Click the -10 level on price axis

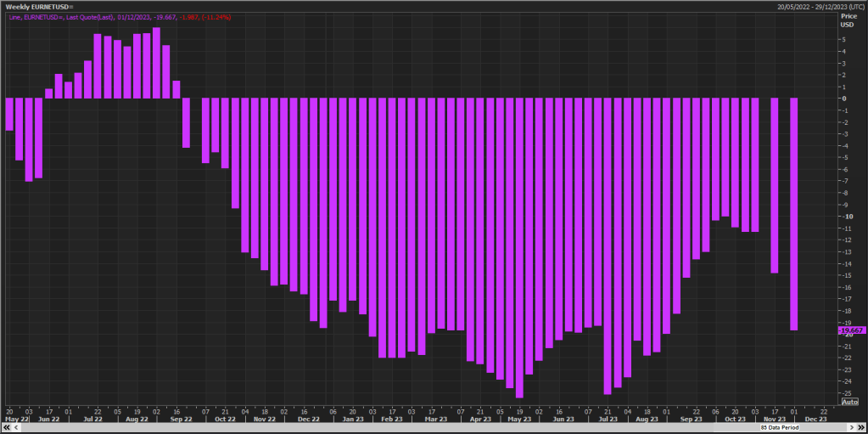click(845, 216)
